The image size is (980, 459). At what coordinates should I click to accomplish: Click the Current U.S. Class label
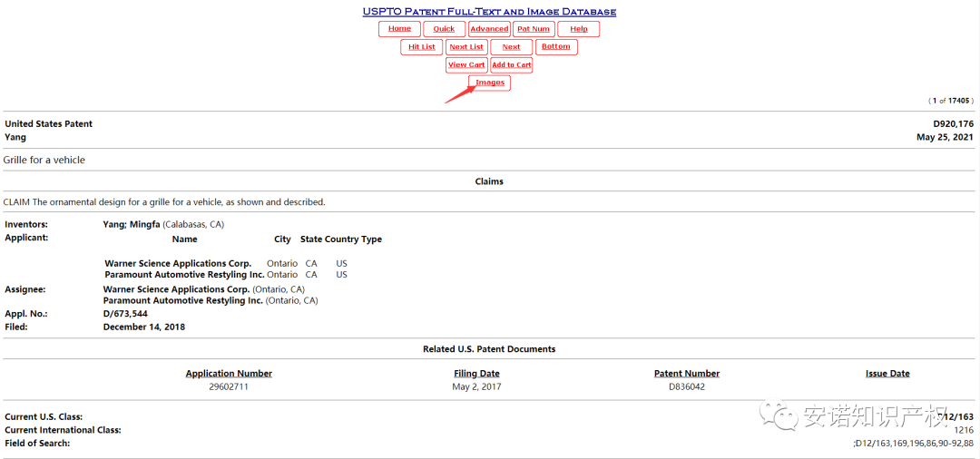point(44,416)
